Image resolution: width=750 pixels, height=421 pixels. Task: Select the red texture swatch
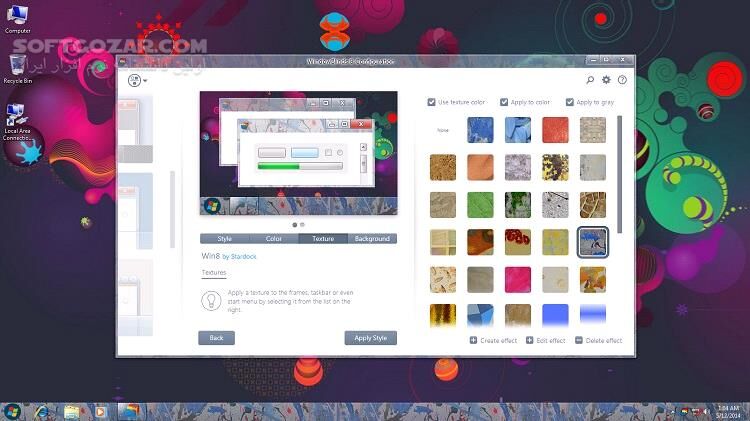555,130
